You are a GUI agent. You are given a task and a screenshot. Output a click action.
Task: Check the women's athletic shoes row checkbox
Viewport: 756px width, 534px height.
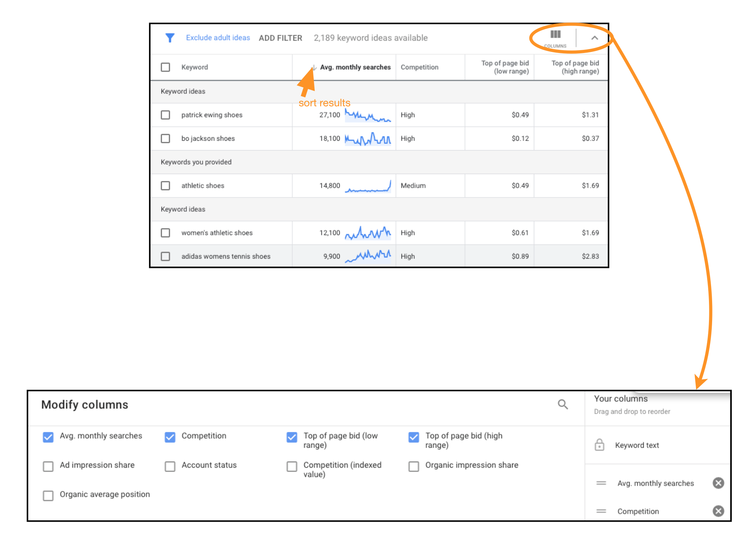(165, 233)
